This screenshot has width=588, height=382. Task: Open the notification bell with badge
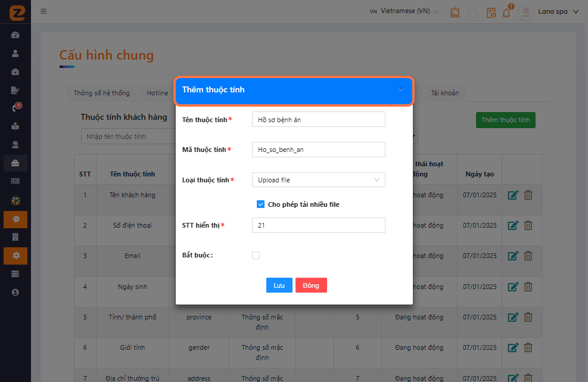point(507,13)
